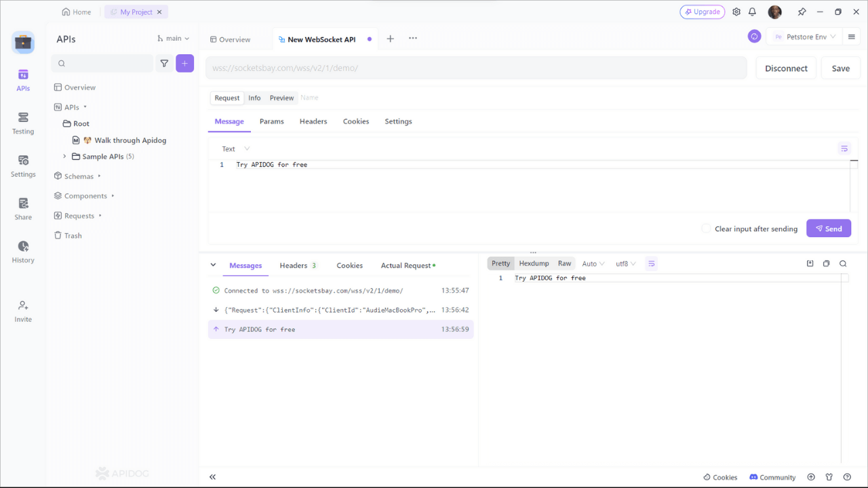
Task: Open the request Settings tab
Action: tap(398, 121)
